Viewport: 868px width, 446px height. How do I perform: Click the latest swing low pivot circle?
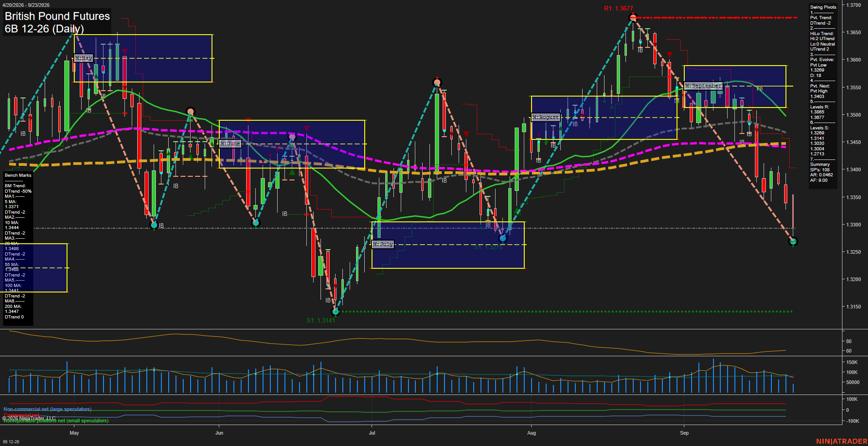pyautogui.click(x=793, y=241)
